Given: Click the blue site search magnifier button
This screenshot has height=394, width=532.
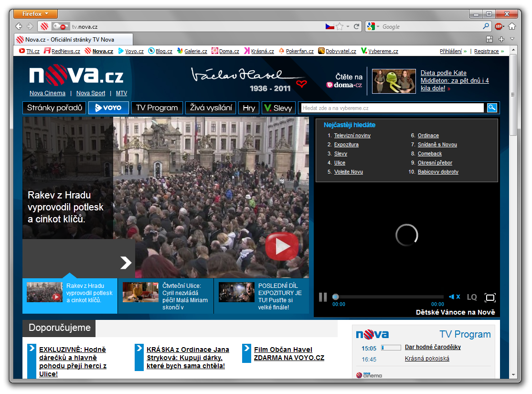Looking at the screenshot, I should tap(492, 108).
